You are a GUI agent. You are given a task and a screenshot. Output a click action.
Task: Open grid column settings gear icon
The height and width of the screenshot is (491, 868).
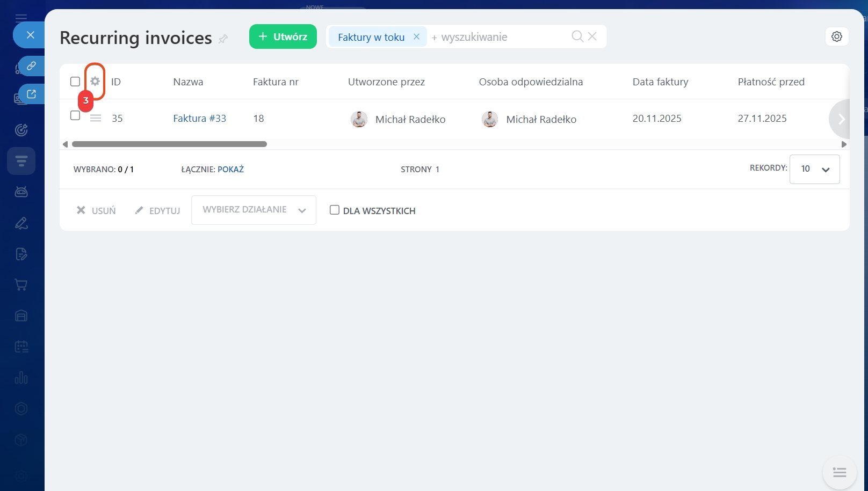tap(95, 82)
